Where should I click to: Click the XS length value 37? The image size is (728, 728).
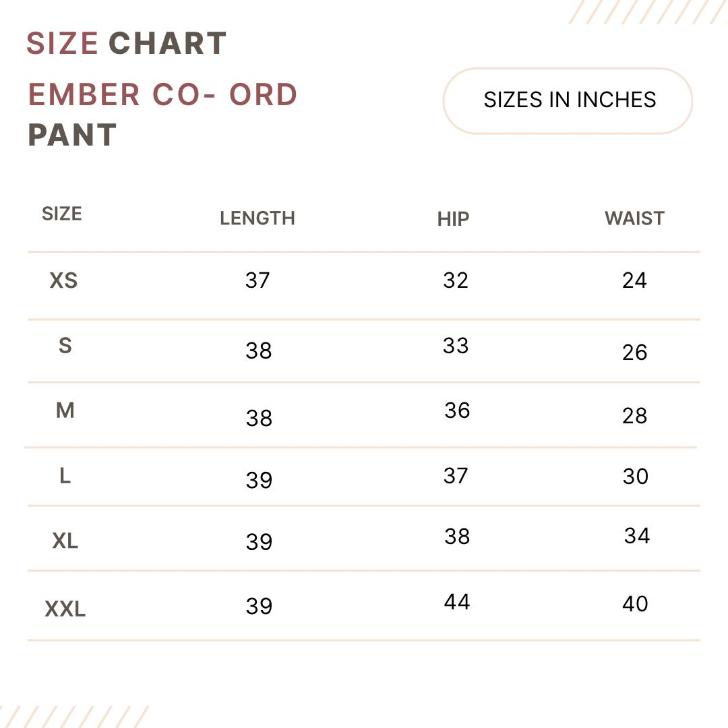click(x=257, y=280)
